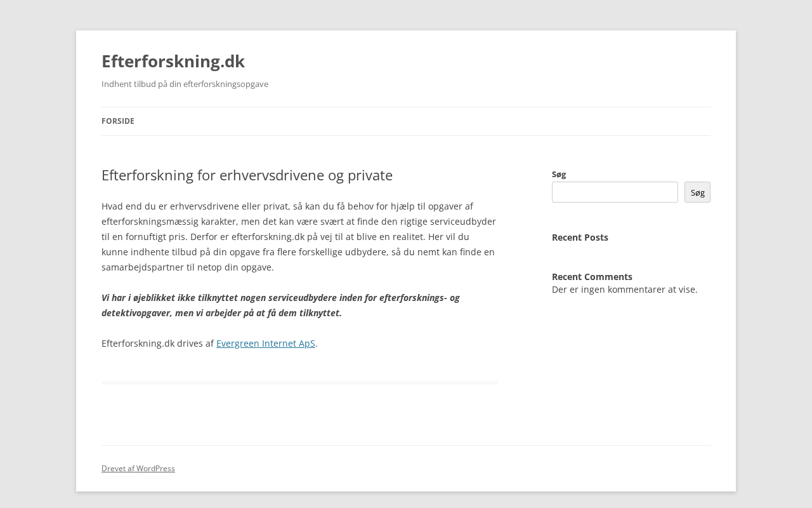Click the text 'Efterforskning.dk drives af'
The image size is (812, 508).
[157, 344]
